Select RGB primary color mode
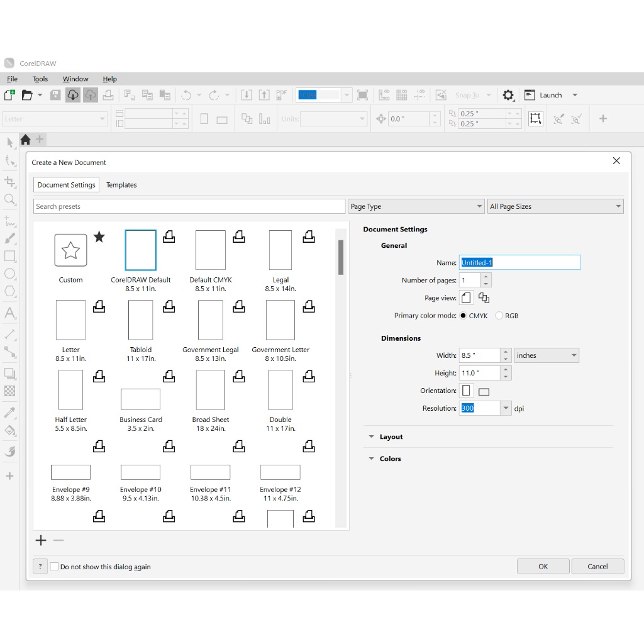 click(499, 316)
